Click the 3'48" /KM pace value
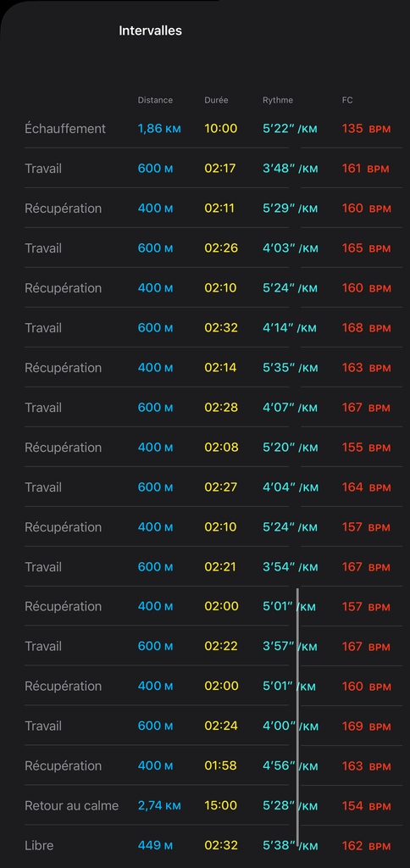This screenshot has height=868, width=410. tap(290, 169)
